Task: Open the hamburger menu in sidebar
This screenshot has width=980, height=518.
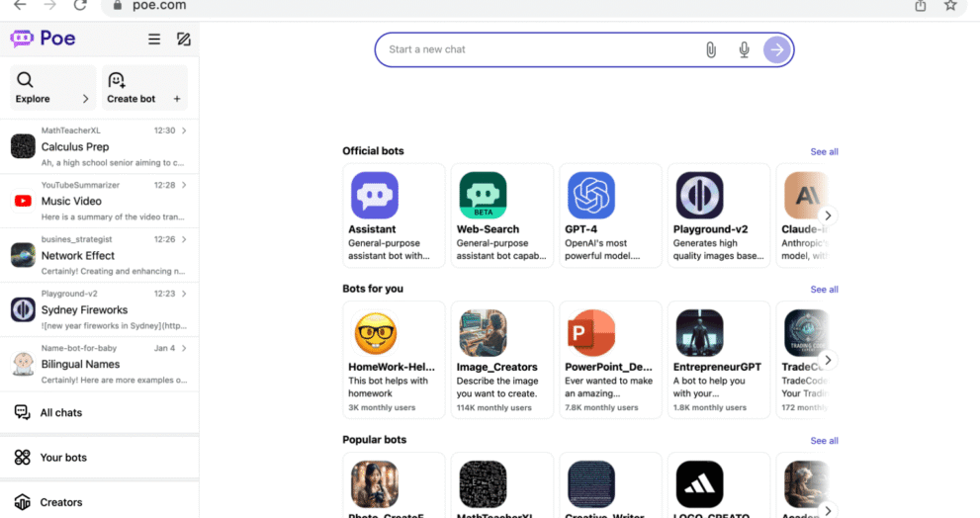Action: coord(153,40)
